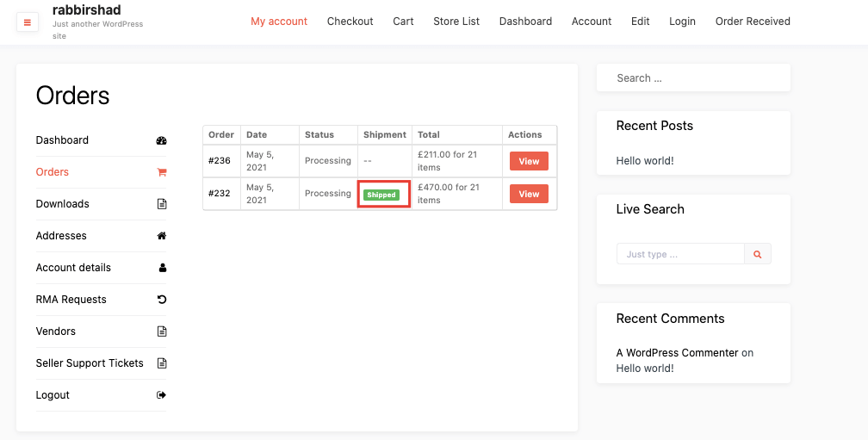Open Dashboard in top navigation bar

click(525, 22)
